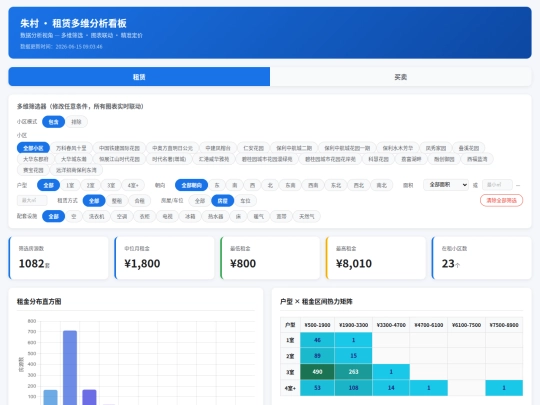Filter by 中国铁建国际花园 community

[119, 148]
